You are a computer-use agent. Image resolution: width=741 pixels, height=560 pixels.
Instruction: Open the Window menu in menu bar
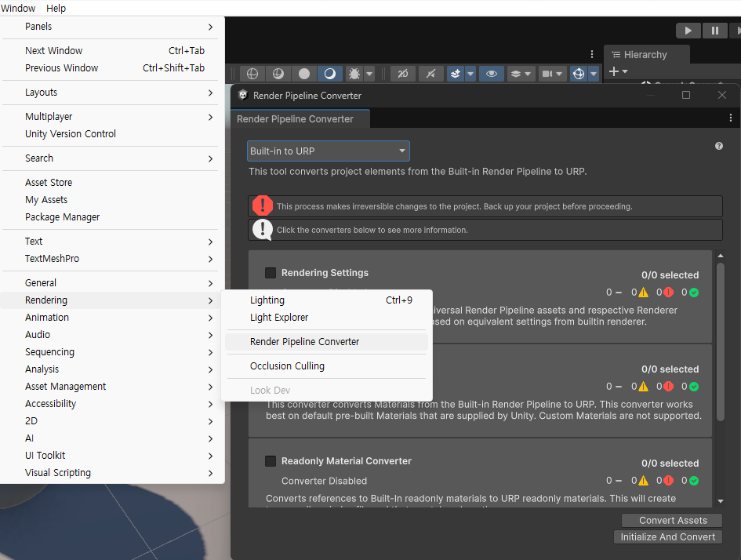click(x=18, y=8)
